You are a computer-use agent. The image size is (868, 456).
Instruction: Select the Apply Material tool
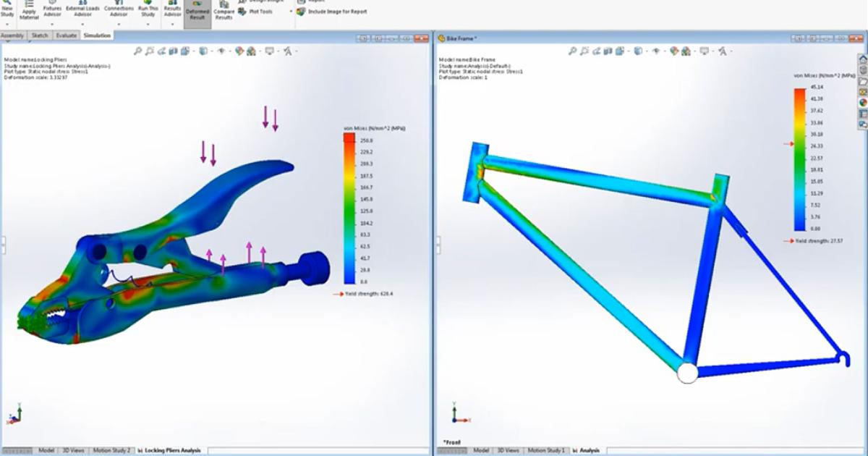tap(29, 10)
